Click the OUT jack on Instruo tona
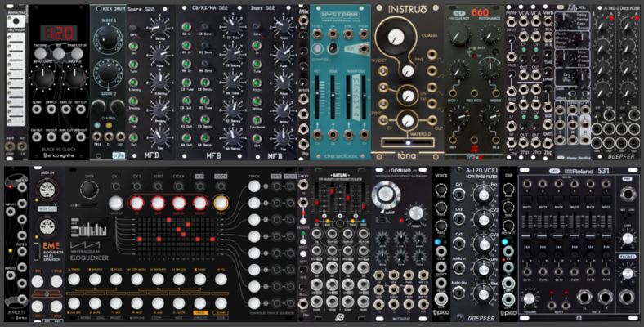 pyautogui.click(x=432, y=120)
